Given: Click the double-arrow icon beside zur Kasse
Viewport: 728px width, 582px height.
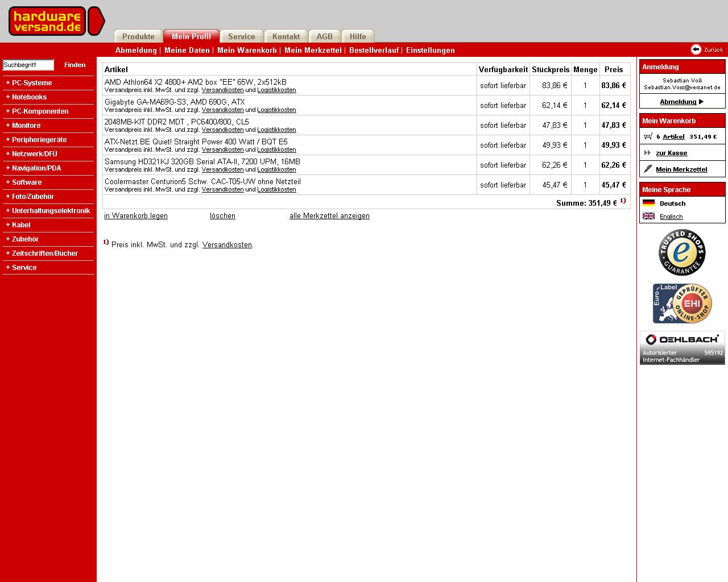Looking at the screenshot, I should (647, 153).
